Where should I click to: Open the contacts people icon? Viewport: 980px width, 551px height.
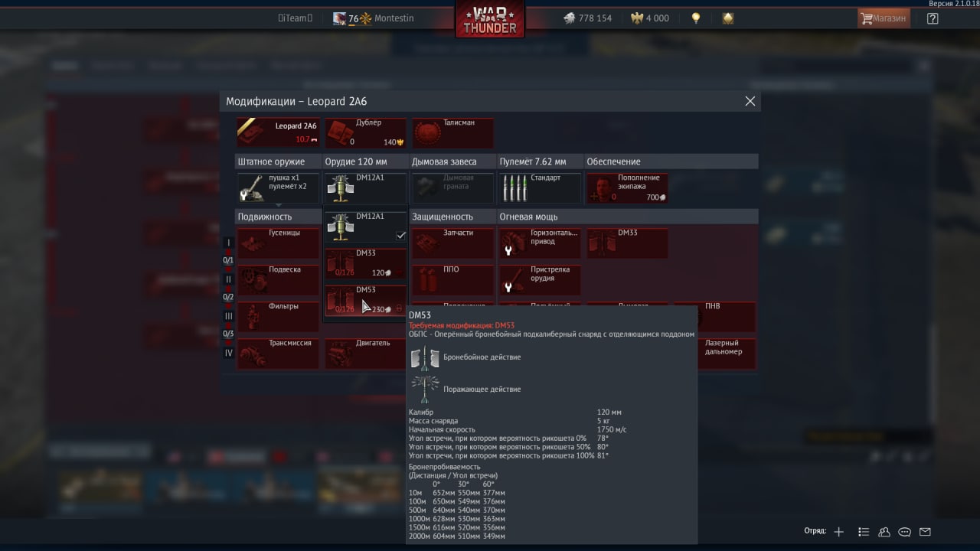[884, 532]
